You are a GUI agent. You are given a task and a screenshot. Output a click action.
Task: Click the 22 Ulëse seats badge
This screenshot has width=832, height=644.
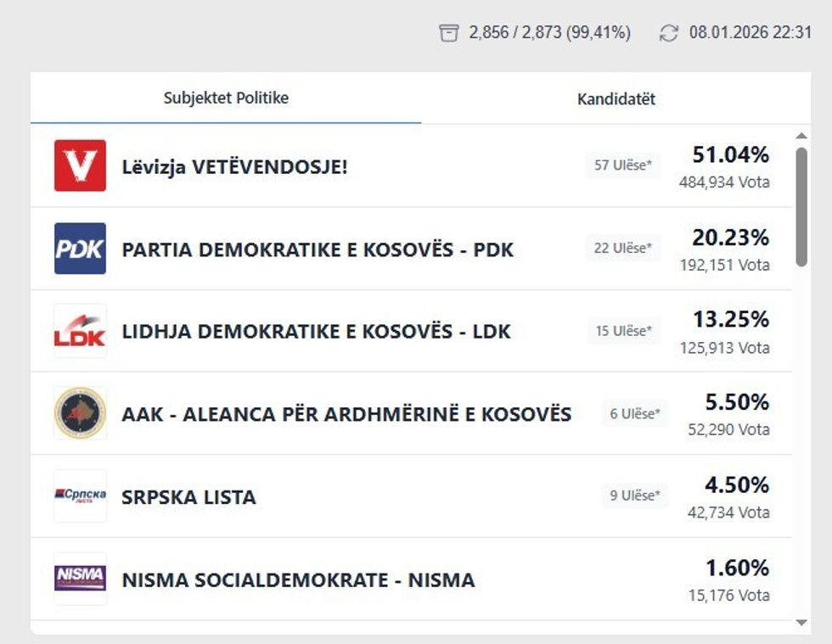click(623, 249)
